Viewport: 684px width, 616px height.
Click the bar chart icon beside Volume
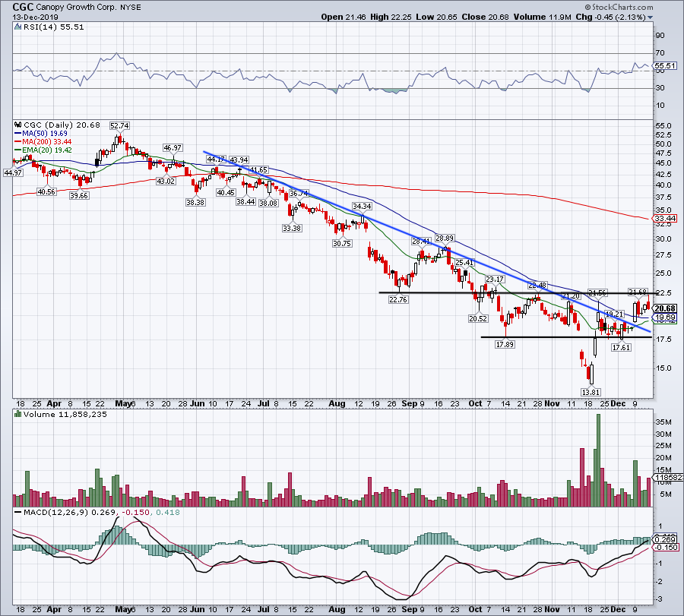[18, 415]
